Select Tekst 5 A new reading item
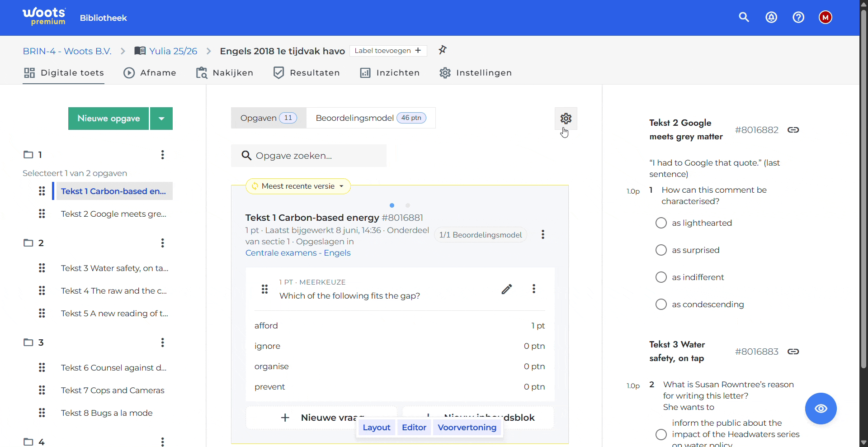The image size is (868, 447). pos(114,314)
